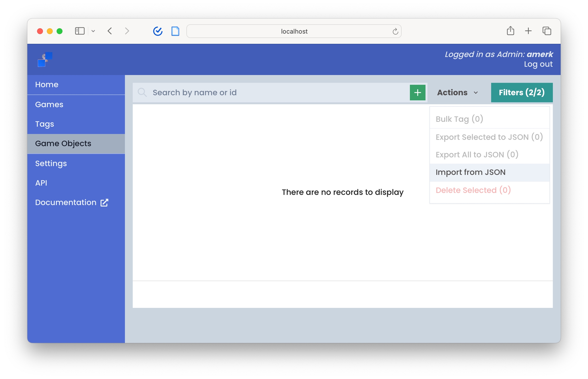The height and width of the screenshot is (379, 588).
Task: Click the blue page document icon
Action: tap(175, 31)
